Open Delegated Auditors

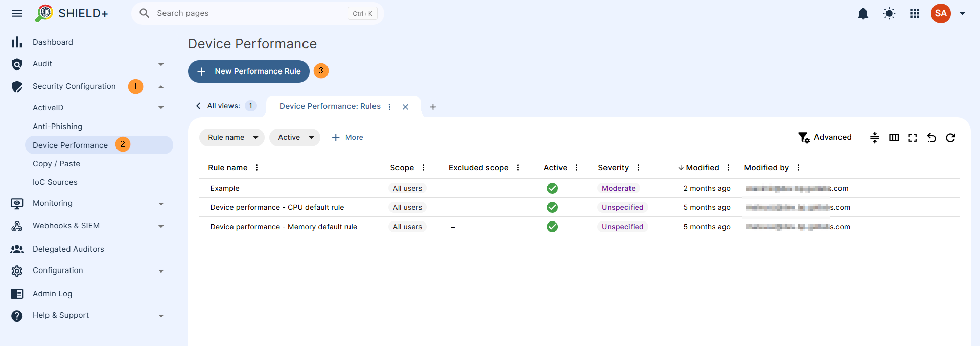pos(68,249)
